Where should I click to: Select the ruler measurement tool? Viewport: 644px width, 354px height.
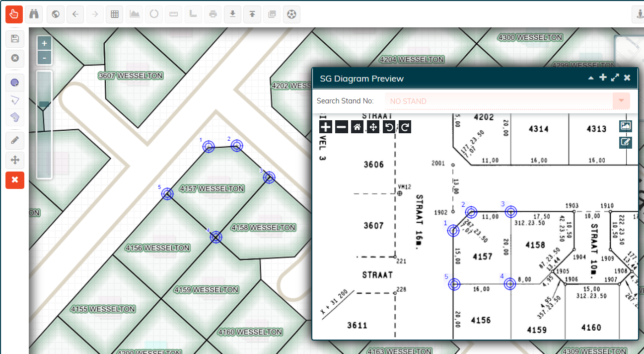173,14
